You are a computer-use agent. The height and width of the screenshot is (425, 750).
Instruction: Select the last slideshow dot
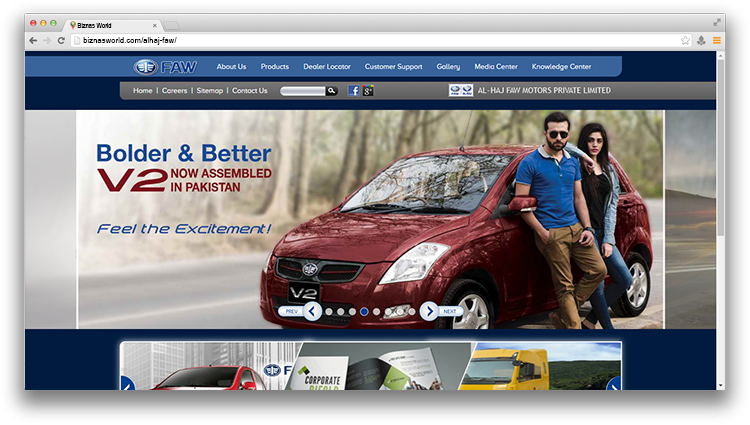tap(411, 312)
